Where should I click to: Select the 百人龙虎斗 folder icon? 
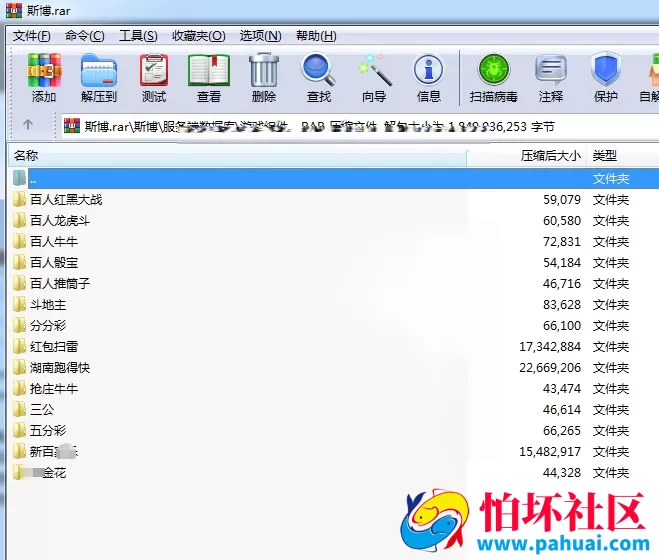pyautogui.click(x=19, y=220)
